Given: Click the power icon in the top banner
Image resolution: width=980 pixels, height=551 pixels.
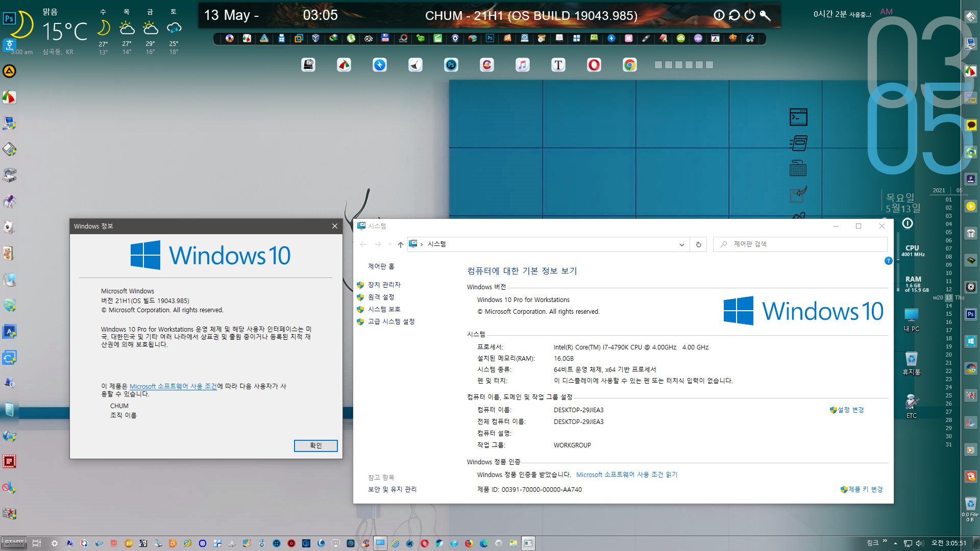Looking at the screenshot, I should pyautogui.click(x=749, y=15).
